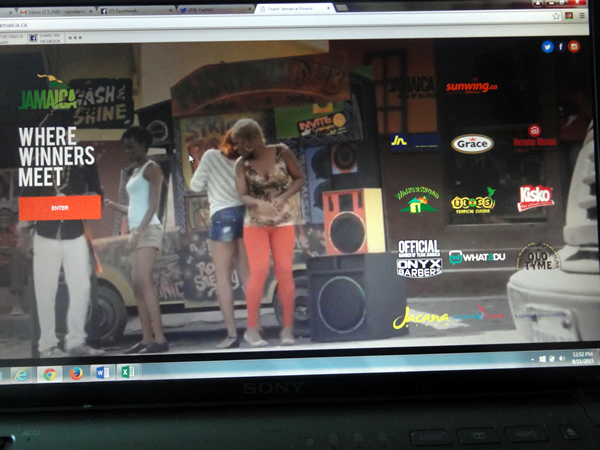Click the Jamaica logo above the headline
Screen dimensions: 600x450
tap(48, 93)
